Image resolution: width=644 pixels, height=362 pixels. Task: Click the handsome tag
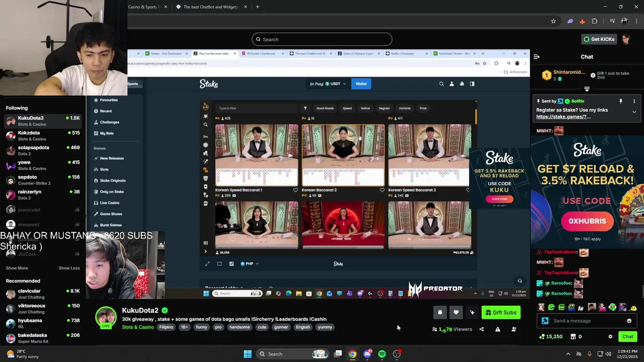(239, 327)
